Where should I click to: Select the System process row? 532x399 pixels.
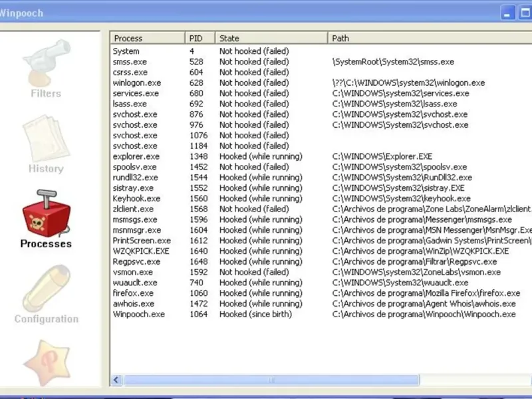pyautogui.click(x=321, y=51)
